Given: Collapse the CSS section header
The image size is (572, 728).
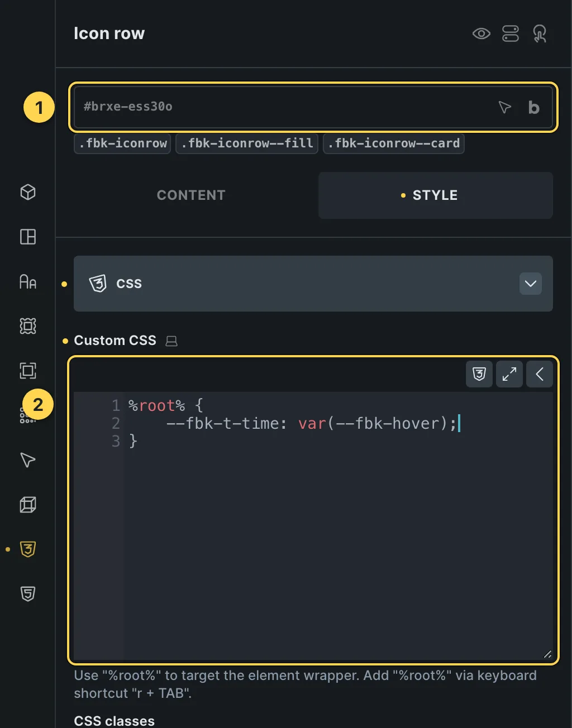Looking at the screenshot, I should (x=313, y=284).
